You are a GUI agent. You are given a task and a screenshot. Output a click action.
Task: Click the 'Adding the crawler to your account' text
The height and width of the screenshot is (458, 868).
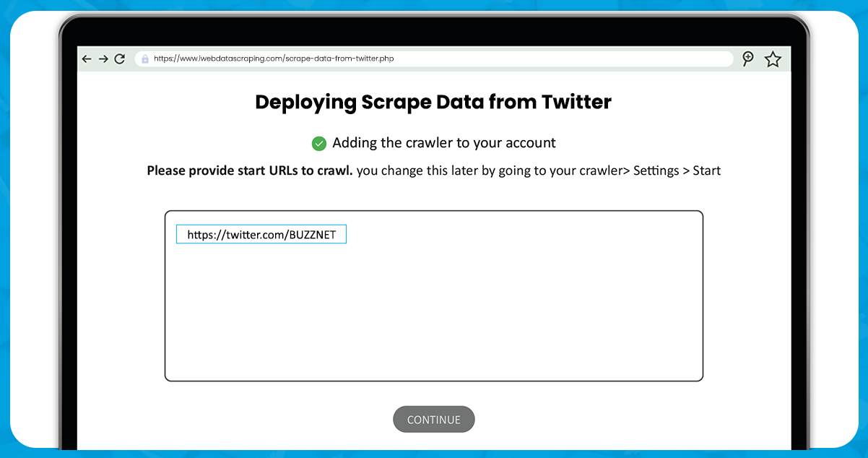pyautogui.click(x=443, y=143)
